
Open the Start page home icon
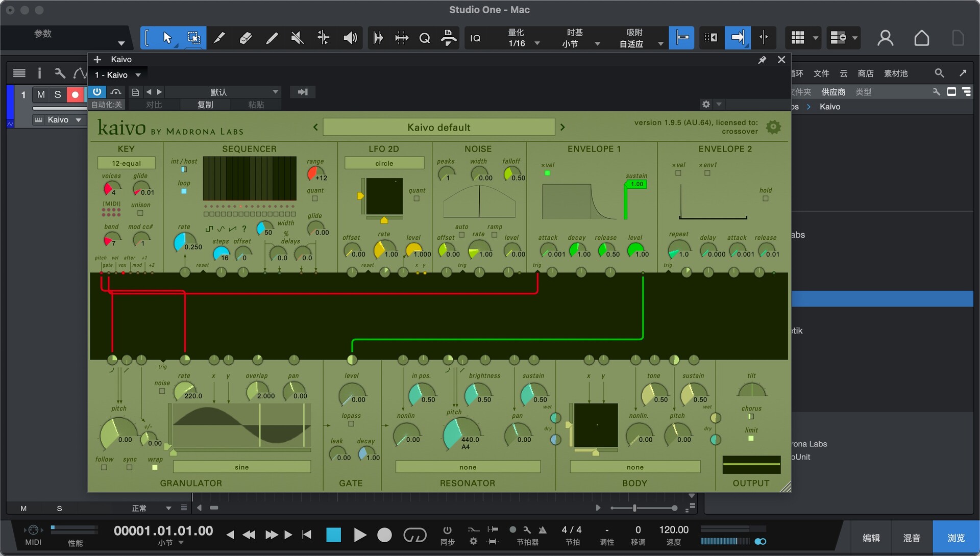(921, 38)
